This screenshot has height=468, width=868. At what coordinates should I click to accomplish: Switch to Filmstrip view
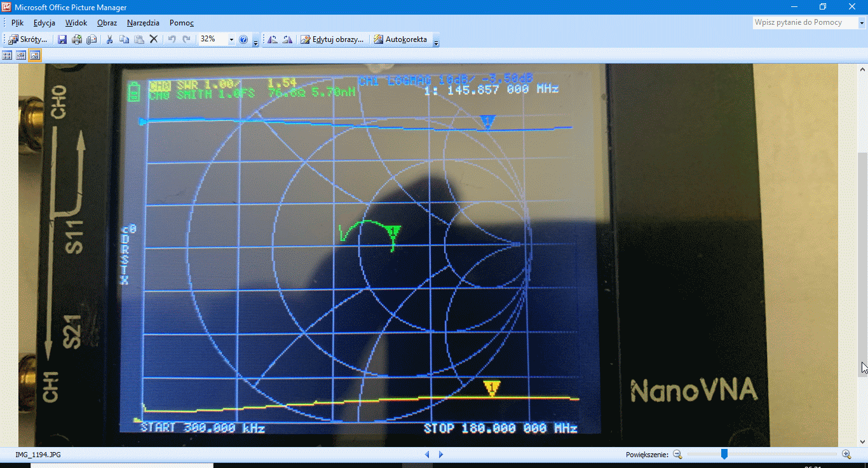[x=21, y=55]
